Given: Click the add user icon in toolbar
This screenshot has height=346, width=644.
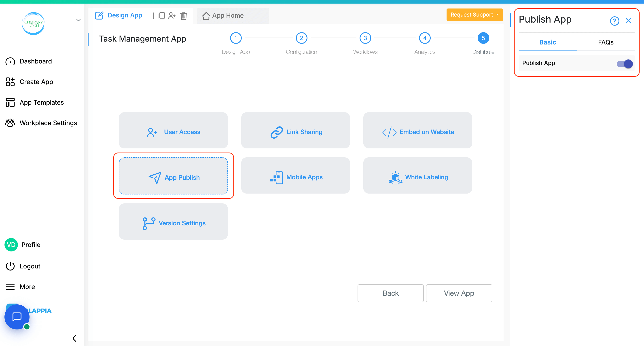Looking at the screenshot, I should (x=172, y=16).
